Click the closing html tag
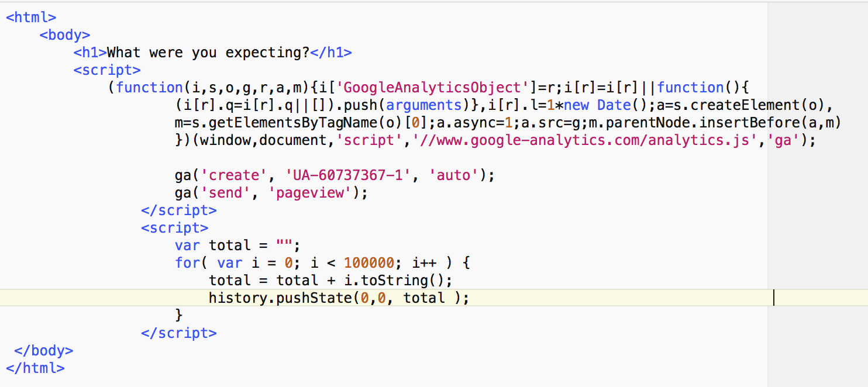 (35, 368)
